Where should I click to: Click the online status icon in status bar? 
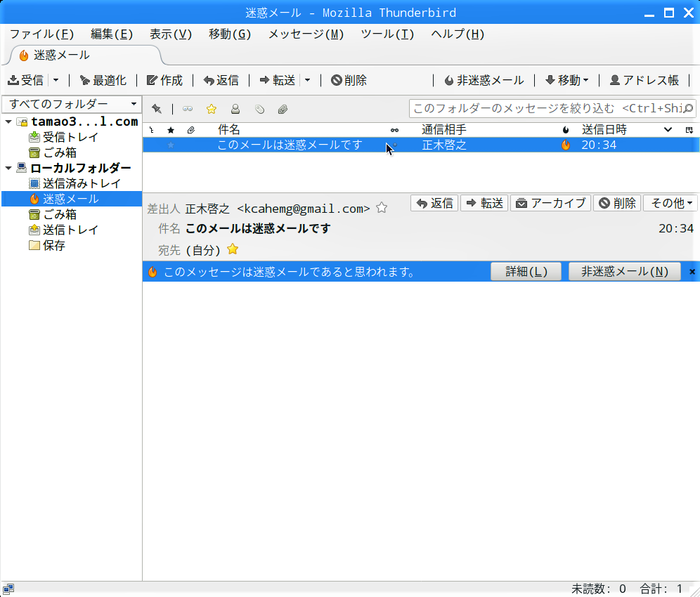coord(8,589)
